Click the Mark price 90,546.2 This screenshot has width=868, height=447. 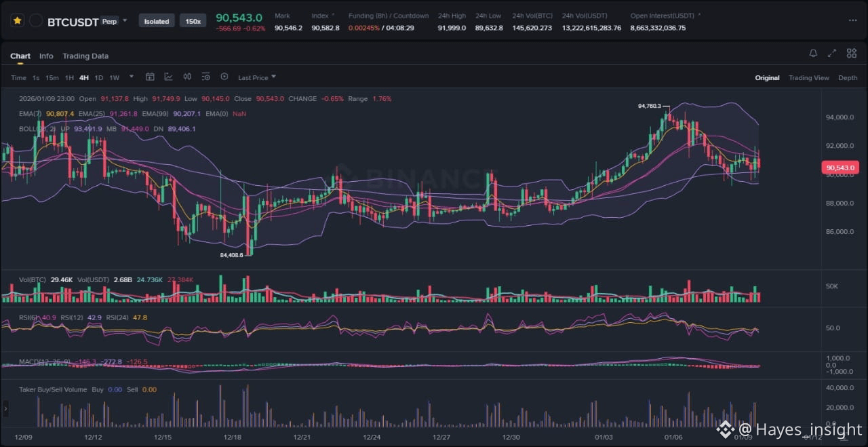(288, 28)
